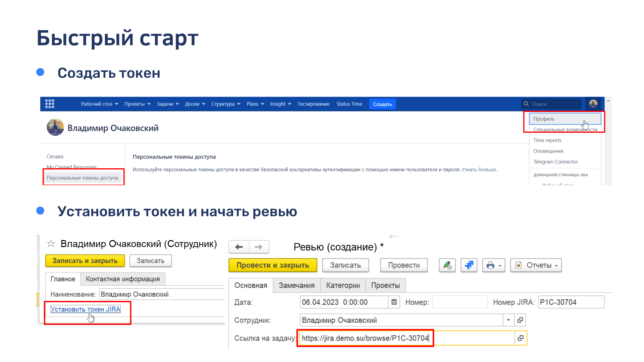Click the forward arrow navigation button

tap(259, 247)
